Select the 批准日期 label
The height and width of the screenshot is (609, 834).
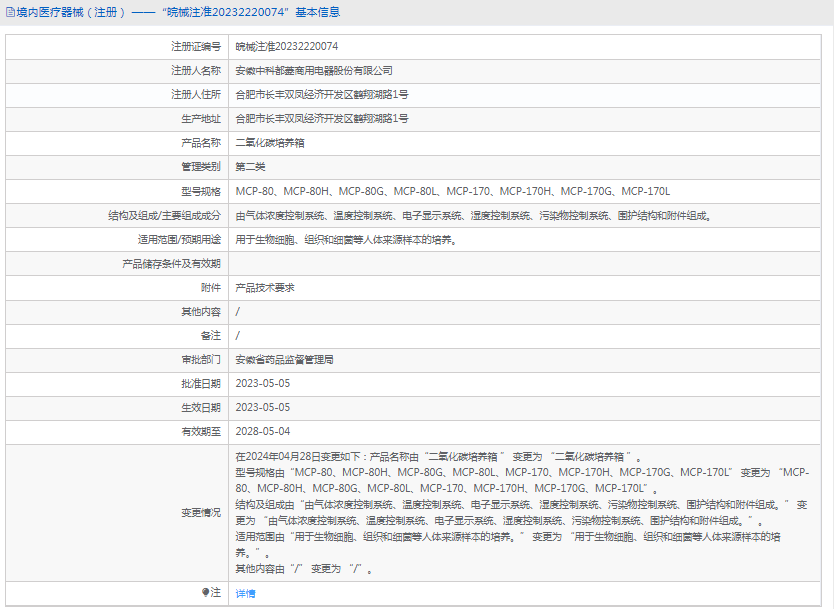[201, 384]
